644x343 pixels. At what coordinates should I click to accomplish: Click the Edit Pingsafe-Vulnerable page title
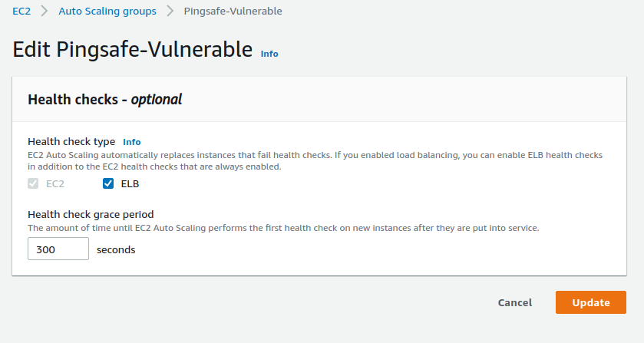[x=133, y=50]
